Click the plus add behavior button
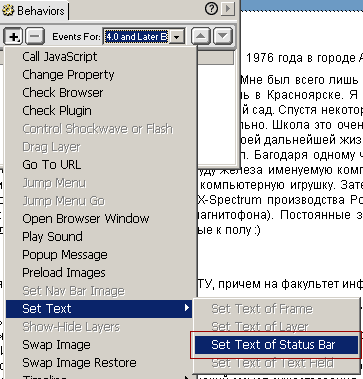This screenshot has width=363, height=379. tap(13, 36)
